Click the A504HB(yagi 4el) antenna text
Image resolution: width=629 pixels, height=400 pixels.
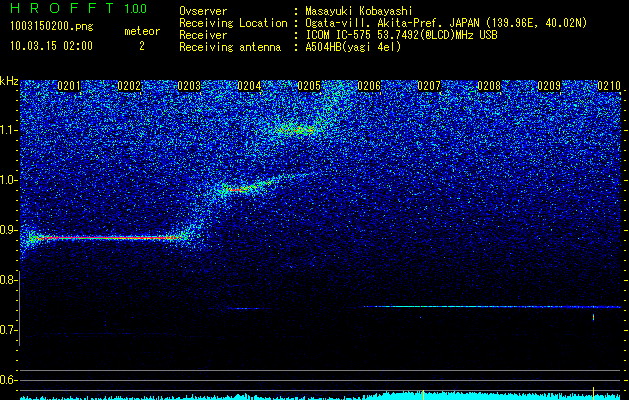pyautogui.click(x=353, y=47)
